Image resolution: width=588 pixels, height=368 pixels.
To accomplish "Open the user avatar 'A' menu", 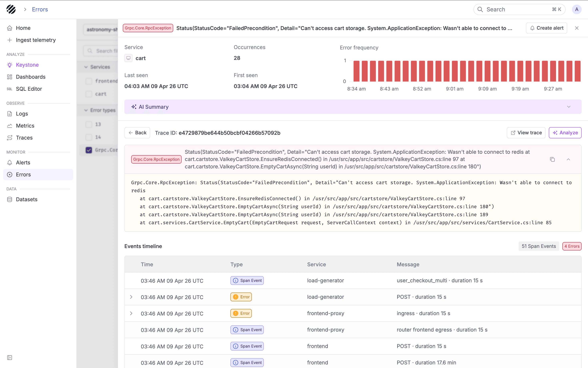I will [577, 9].
